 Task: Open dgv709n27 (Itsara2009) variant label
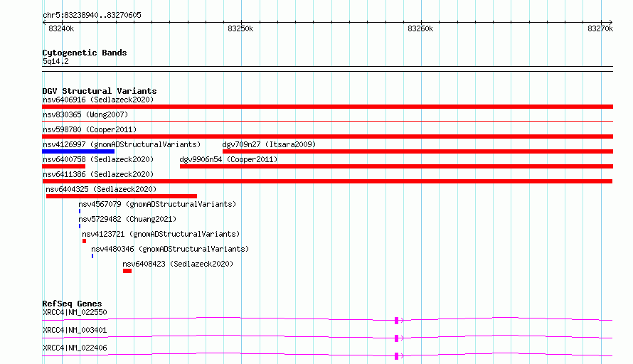[269, 144]
